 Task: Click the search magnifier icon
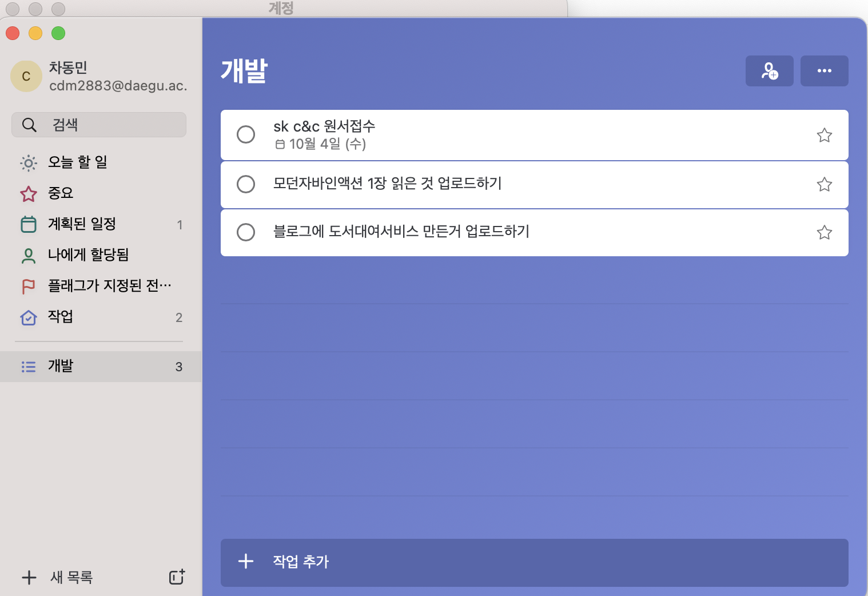29,125
